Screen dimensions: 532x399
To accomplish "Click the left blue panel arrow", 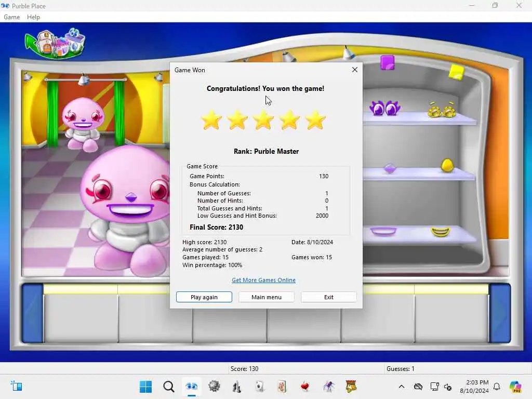I will click(x=33, y=313).
